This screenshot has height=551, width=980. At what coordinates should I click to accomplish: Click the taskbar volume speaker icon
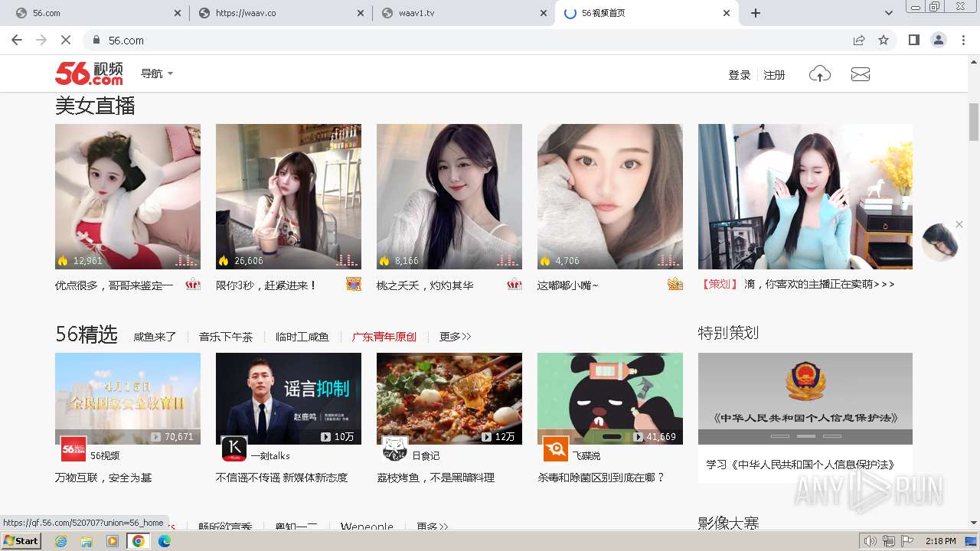coord(870,541)
